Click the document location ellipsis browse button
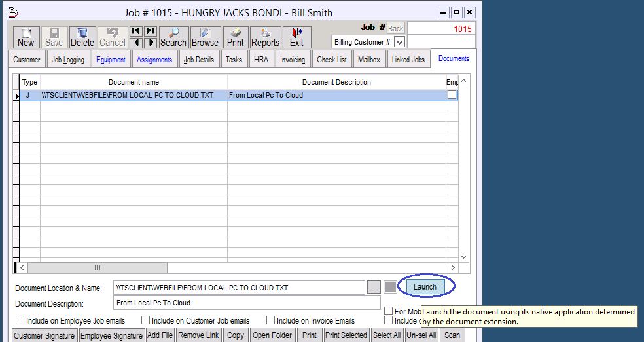The image size is (644, 342). [x=374, y=287]
